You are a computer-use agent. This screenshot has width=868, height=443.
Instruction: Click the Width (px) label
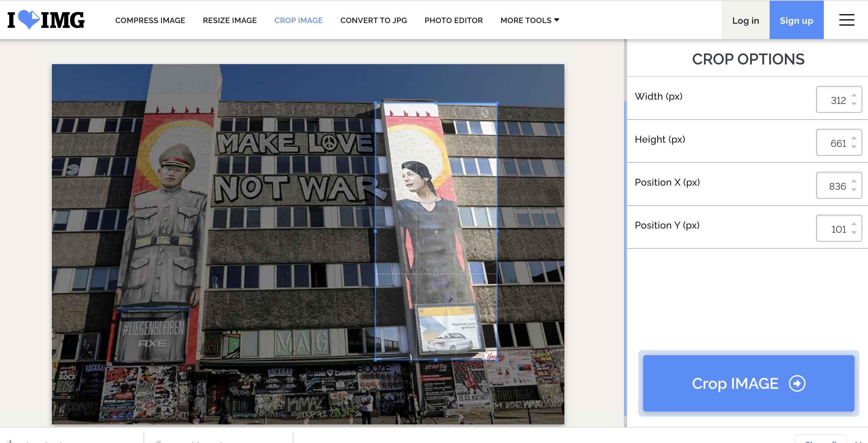tap(659, 96)
